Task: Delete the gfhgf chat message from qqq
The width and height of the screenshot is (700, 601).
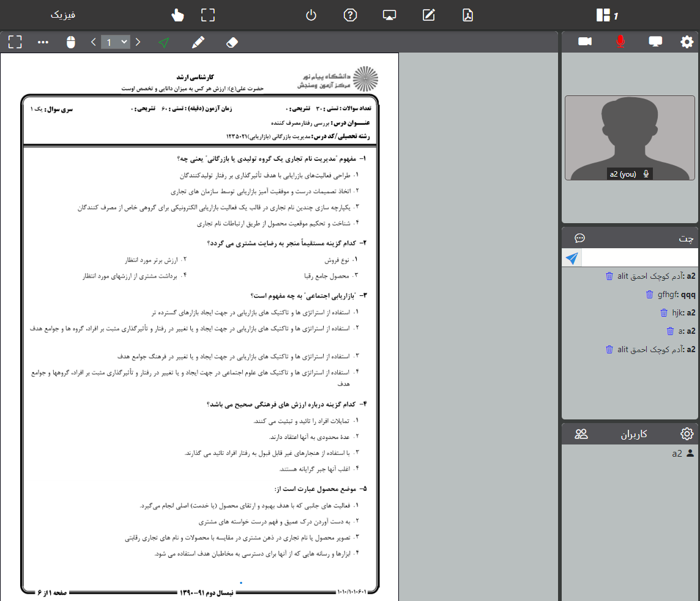Action: click(x=650, y=295)
